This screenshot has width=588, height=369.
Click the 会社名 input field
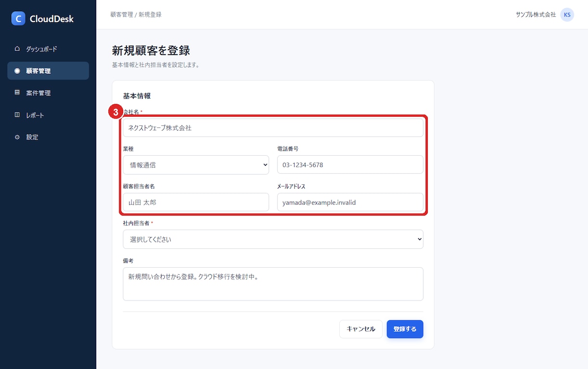click(x=273, y=128)
